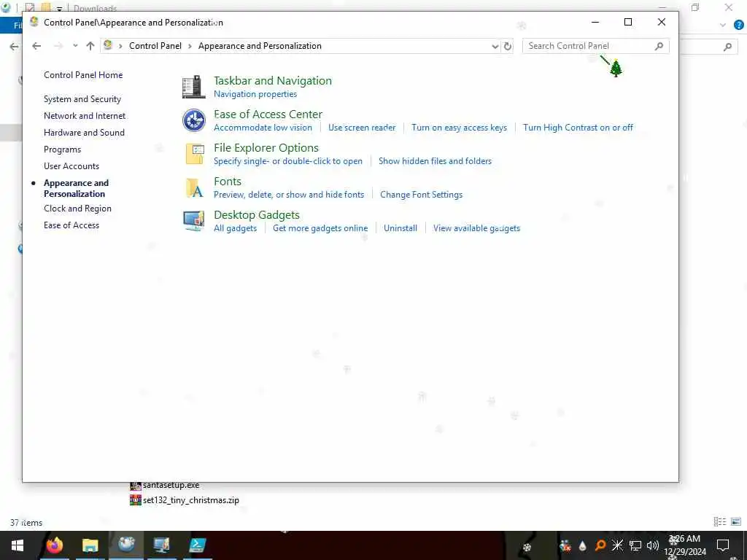
Task: Go up one level in Control Panel
Action: (90, 46)
